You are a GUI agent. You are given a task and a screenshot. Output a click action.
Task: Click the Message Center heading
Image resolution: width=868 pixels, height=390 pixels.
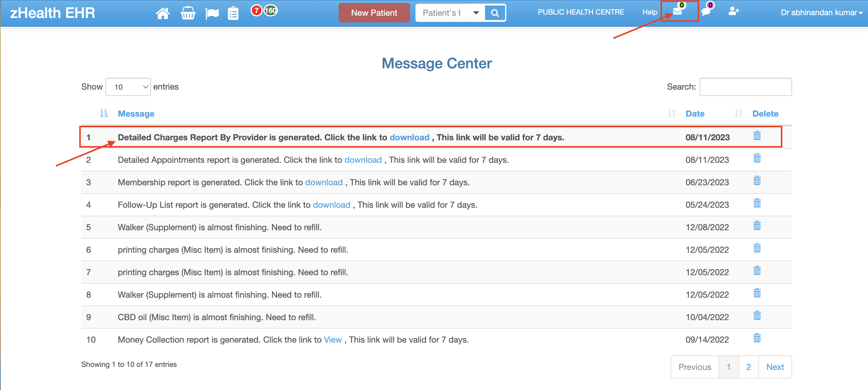pyautogui.click(x=437, y=63)
